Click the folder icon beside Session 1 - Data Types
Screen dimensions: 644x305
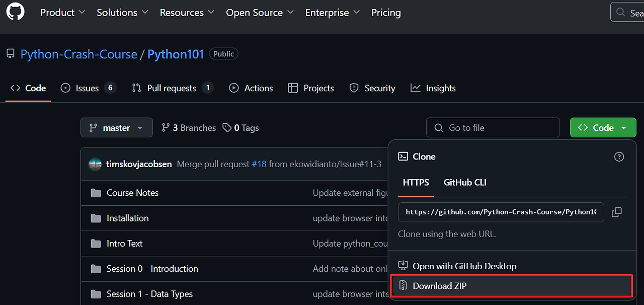(x=96, y=294)
